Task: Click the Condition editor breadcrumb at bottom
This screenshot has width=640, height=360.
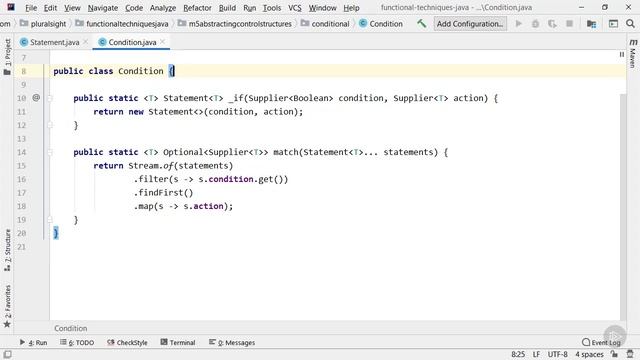Action: pyautogui.click(x=71, y=328)
